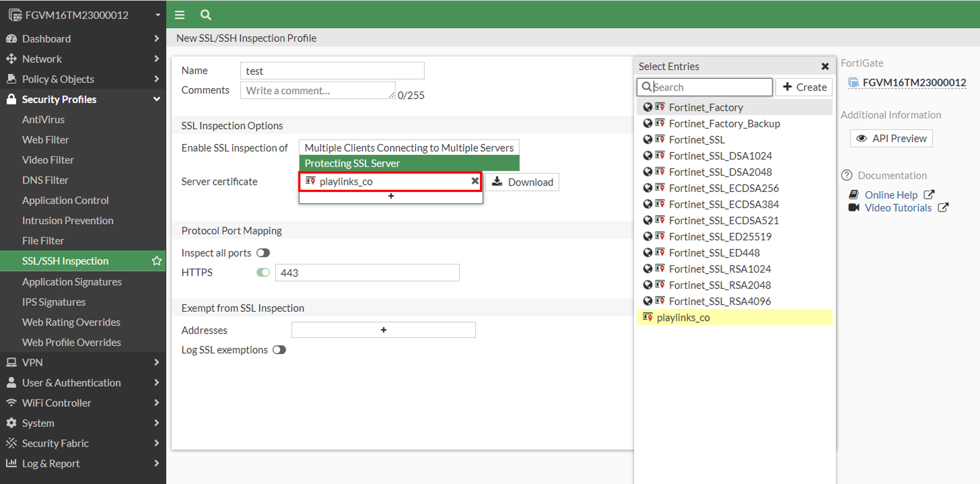Expand the Dashboard menu chevron
Image resolution: width=980 pixels, height=484 pixels.
[157, 39]
